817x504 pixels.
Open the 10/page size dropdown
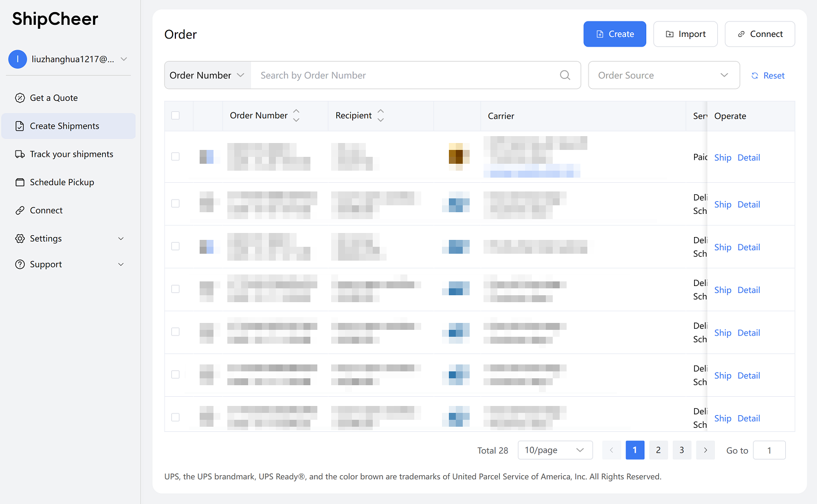point(555,450)
